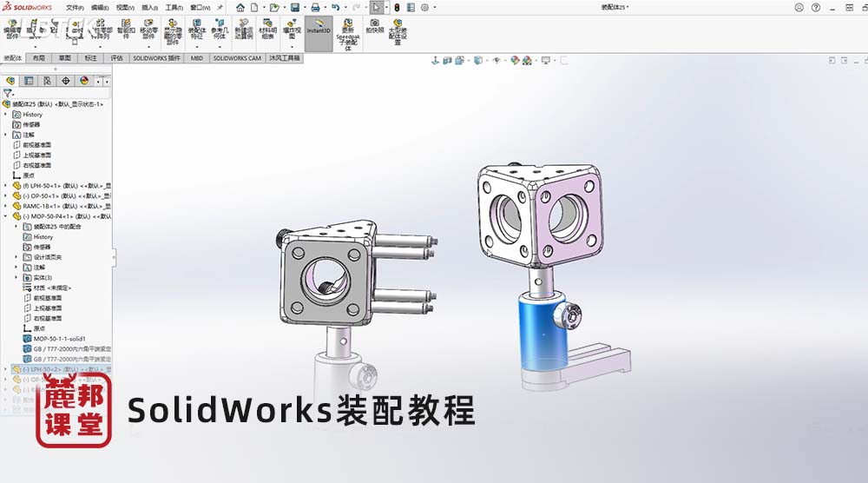Click Take Snapshot (拍快照) camera tool
The image size is (868, 483).
(x=375, y=27)
